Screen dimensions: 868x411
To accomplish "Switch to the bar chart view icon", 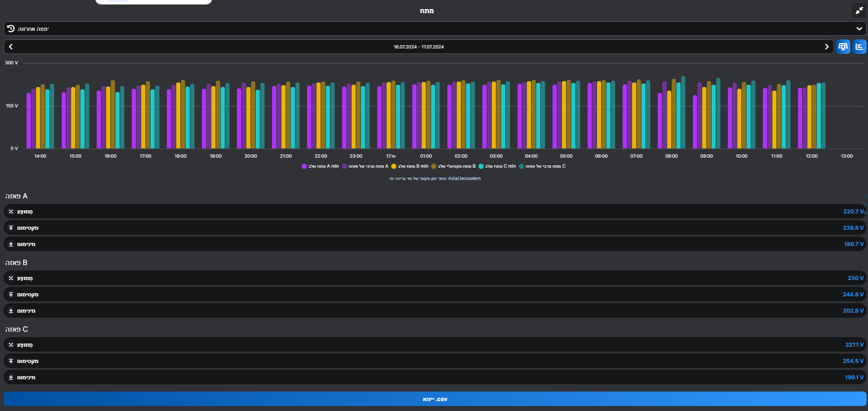I will click(x=859, y=47).
